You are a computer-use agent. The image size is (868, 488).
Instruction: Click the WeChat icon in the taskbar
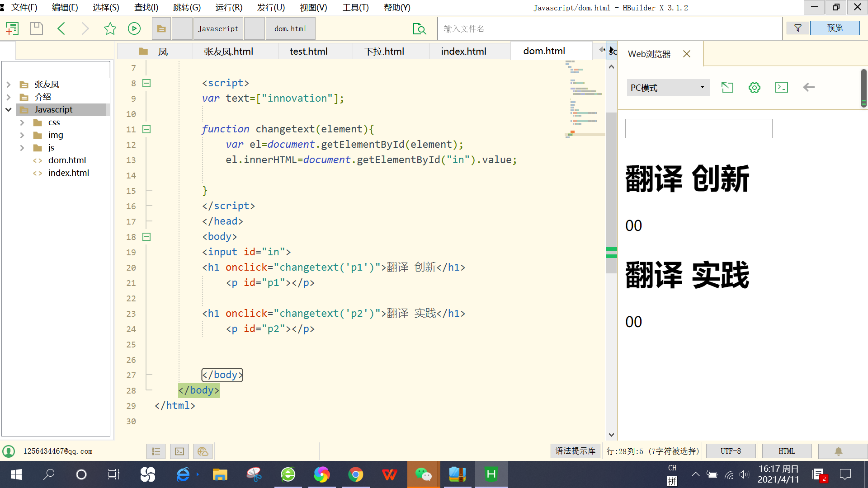pos(424,474)
